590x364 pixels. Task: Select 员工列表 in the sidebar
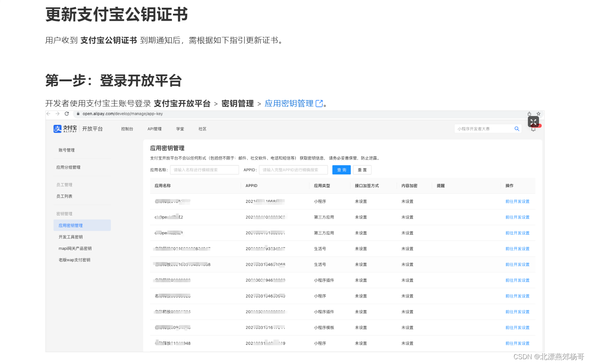point(64,196)
